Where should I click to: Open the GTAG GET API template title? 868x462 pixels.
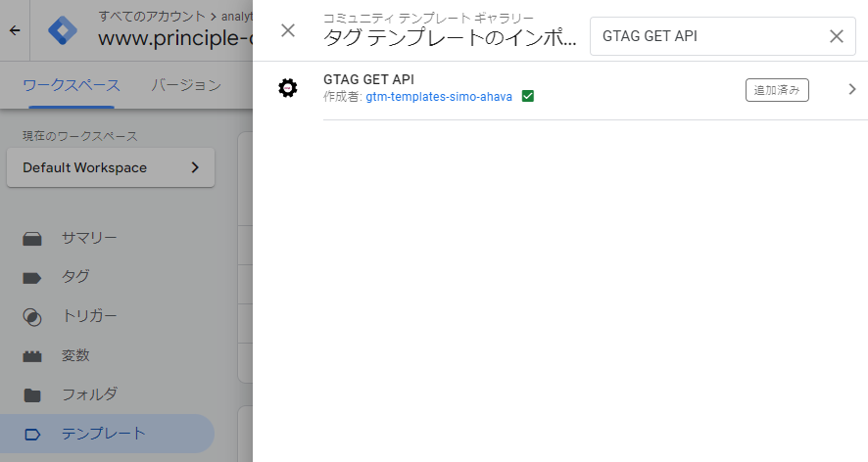pos(368,79)
